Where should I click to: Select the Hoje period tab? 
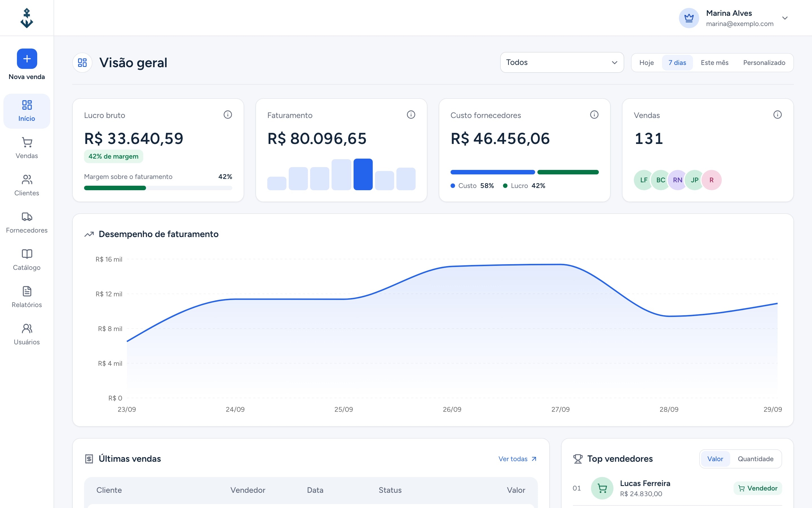(646, 63)
